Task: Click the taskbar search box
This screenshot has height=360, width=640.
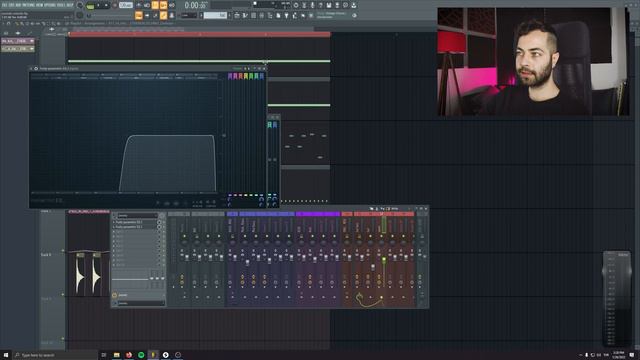Action: [x=55, y=355]
